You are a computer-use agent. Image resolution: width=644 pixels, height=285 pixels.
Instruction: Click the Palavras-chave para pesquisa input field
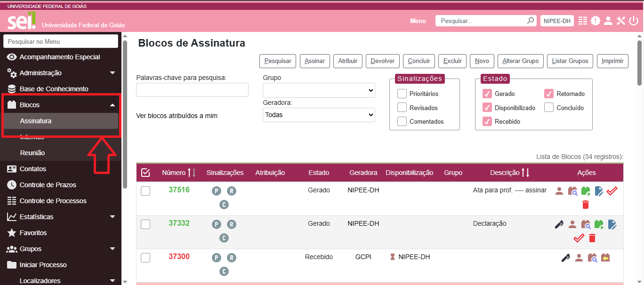click(x=192, y=90)
